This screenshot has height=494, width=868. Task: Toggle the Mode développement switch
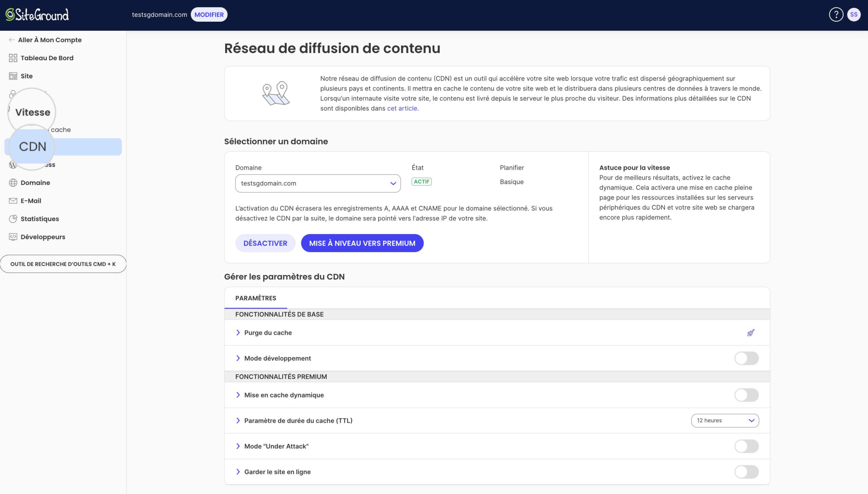[x=746, y=358]
